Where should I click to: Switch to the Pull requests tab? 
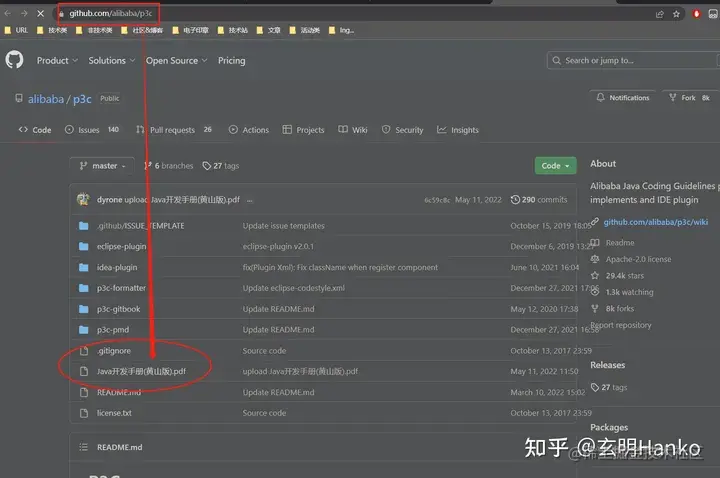174,130
